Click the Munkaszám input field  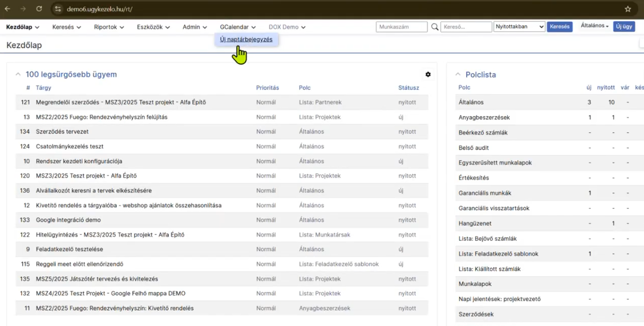click(401, 27)
